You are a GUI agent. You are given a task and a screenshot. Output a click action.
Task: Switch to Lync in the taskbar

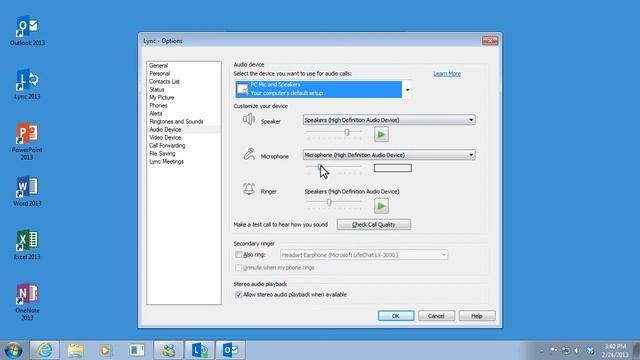200,350
